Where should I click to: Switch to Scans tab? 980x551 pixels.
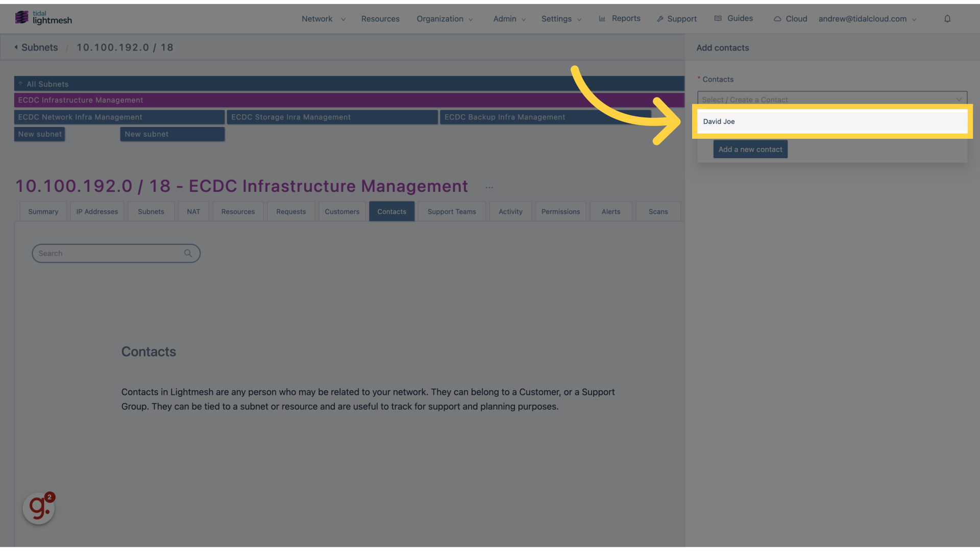658,212
